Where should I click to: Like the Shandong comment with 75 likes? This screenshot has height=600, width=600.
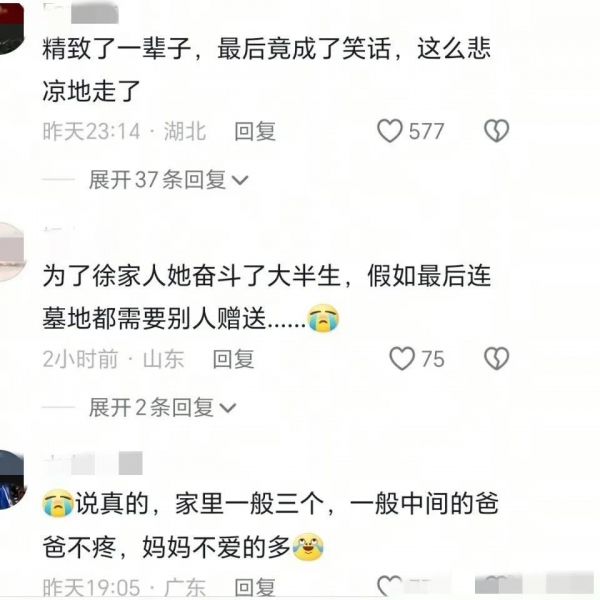click(402, 359)
